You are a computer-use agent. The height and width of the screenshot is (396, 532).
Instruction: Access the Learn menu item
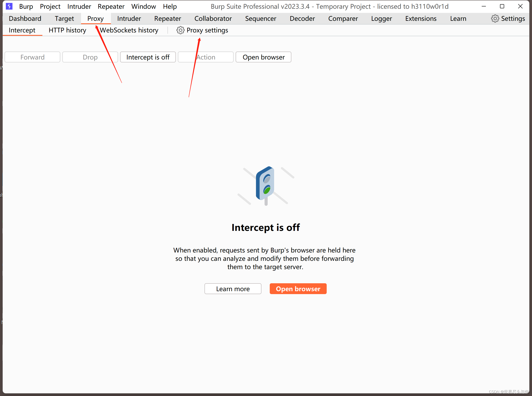click(x=458, y=19)
